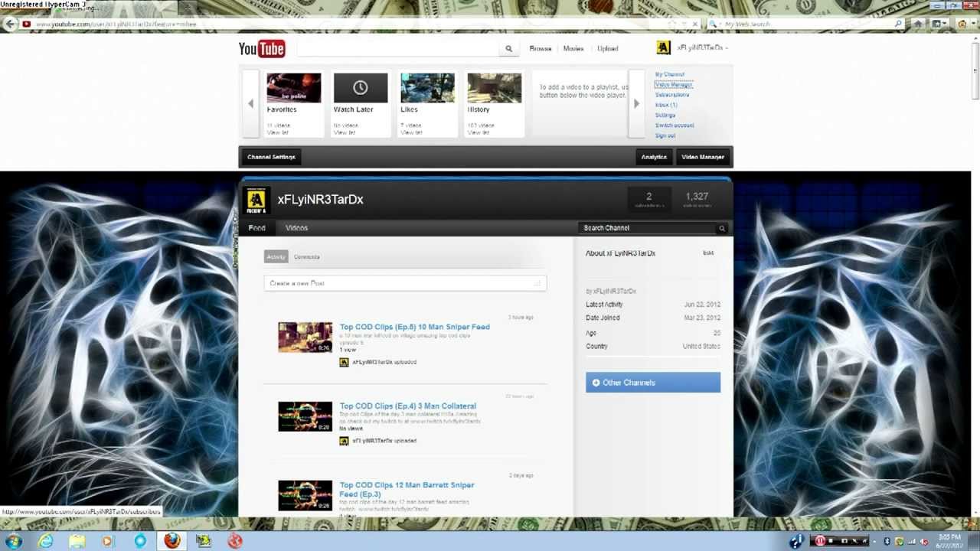Open the 3 Man Collateral video thumbnail
Image resolution: width=980 pixels, height=551 pixels.
(305, 416)
